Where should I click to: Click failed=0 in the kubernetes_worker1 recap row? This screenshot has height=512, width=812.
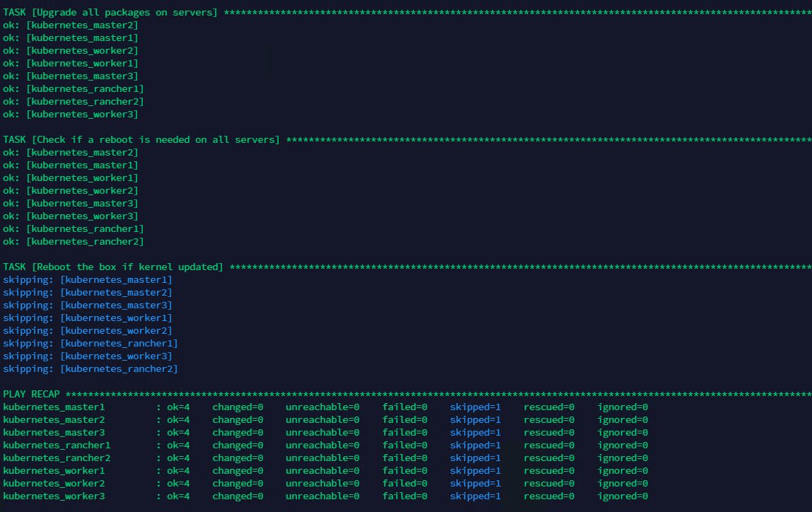[405, 471]
